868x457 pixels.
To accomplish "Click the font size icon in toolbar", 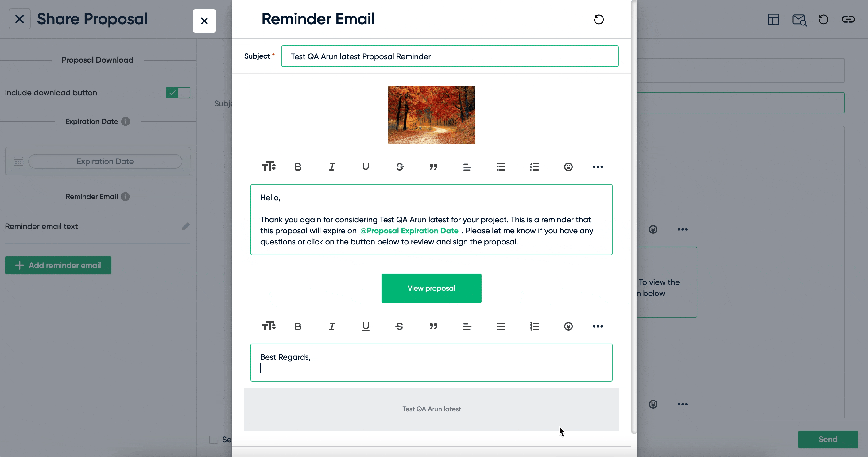I will tap(269, 166).
